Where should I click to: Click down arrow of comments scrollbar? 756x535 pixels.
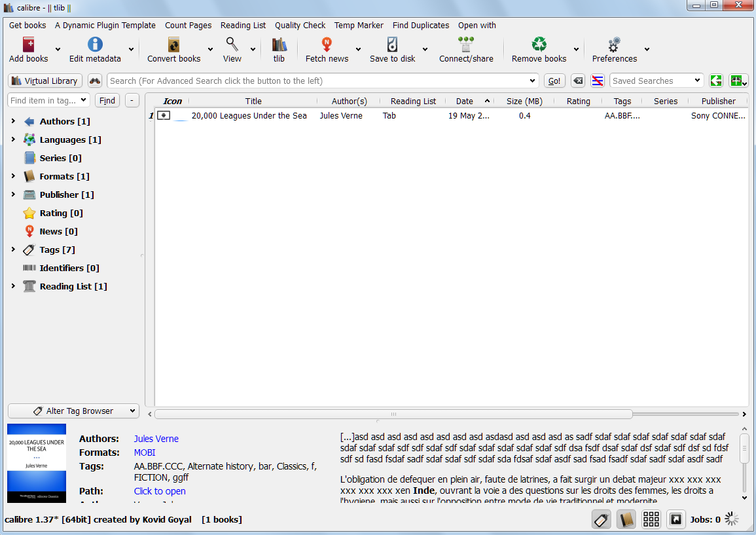(744, 498)
